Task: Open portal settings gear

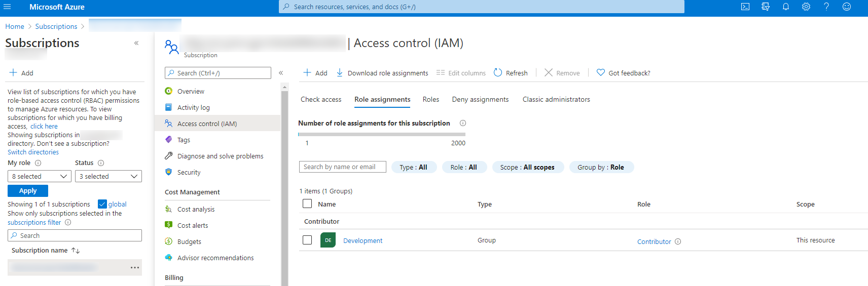Action: [806, 7]
